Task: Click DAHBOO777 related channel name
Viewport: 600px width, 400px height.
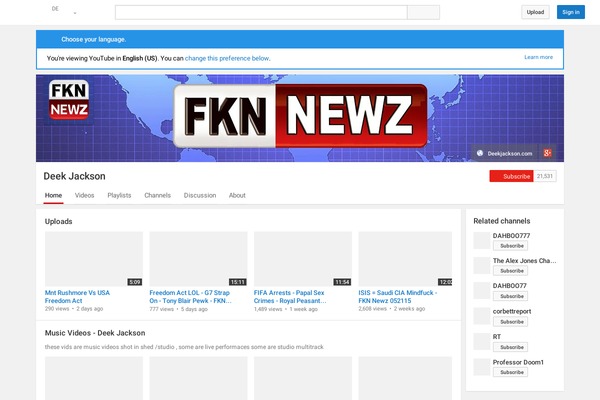Action: pyautogui.click(x=511, y=235)
